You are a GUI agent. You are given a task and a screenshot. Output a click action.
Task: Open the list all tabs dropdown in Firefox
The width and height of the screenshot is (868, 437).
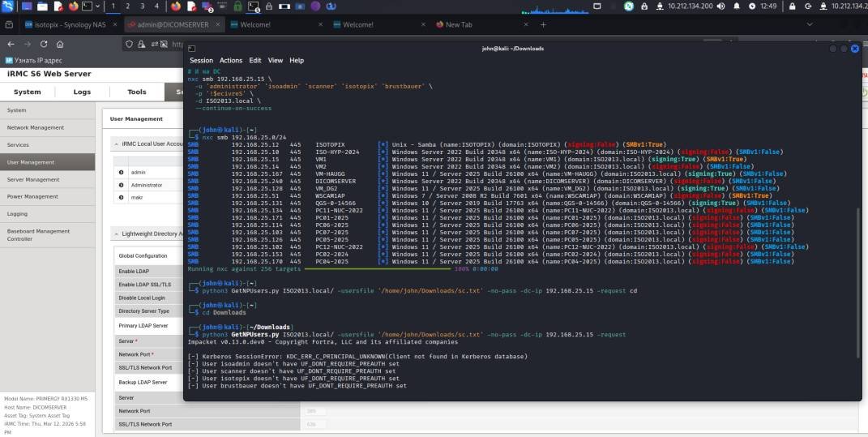point(810,25)
